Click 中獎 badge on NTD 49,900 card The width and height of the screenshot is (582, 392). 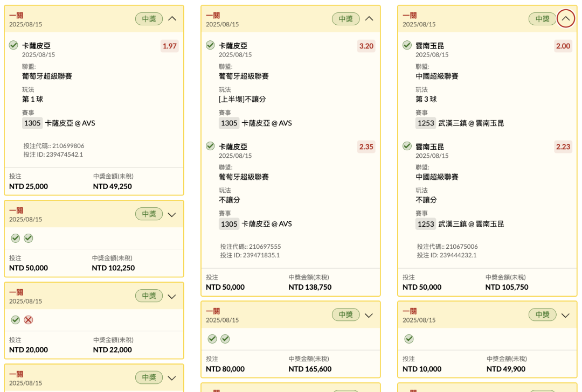(x=542, y=314)
